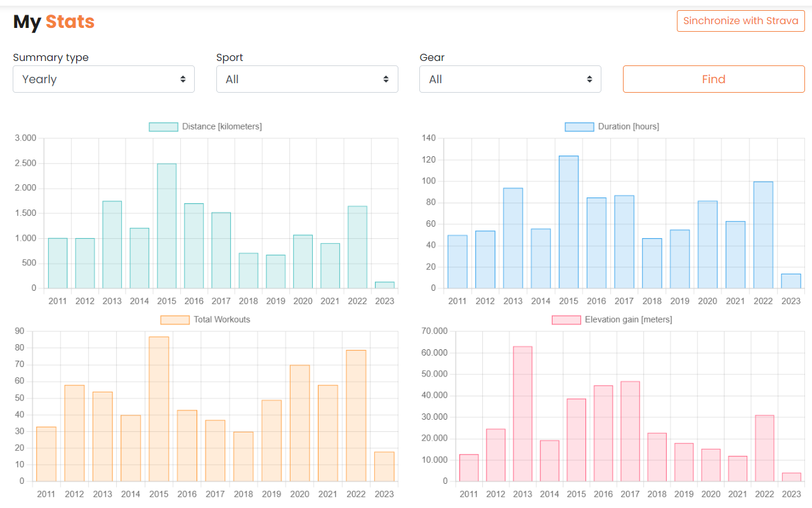The image size is (812, 508).
Task: Click the Total Workouts legend text
Action: point(222,320)
